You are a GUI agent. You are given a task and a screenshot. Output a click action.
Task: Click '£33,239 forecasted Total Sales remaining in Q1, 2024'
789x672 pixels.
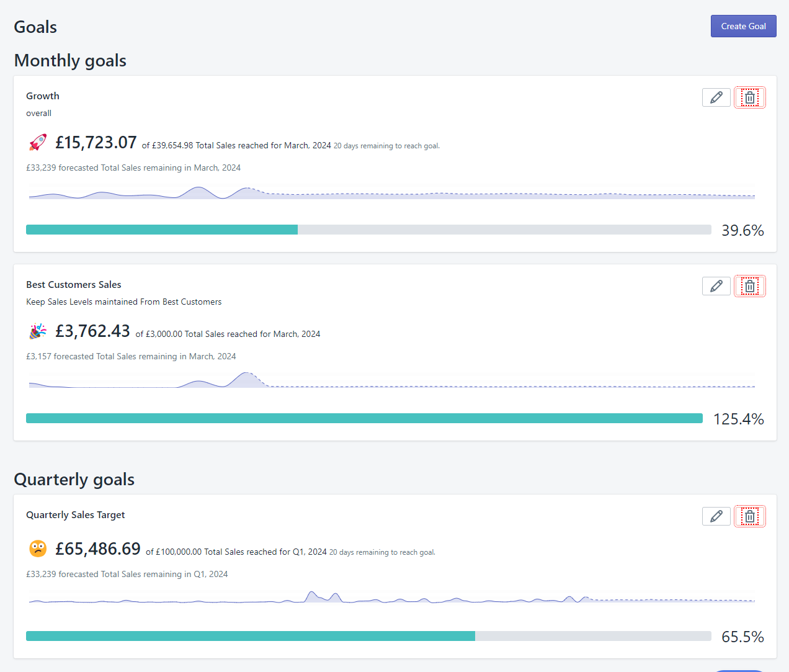click(127, 575)
